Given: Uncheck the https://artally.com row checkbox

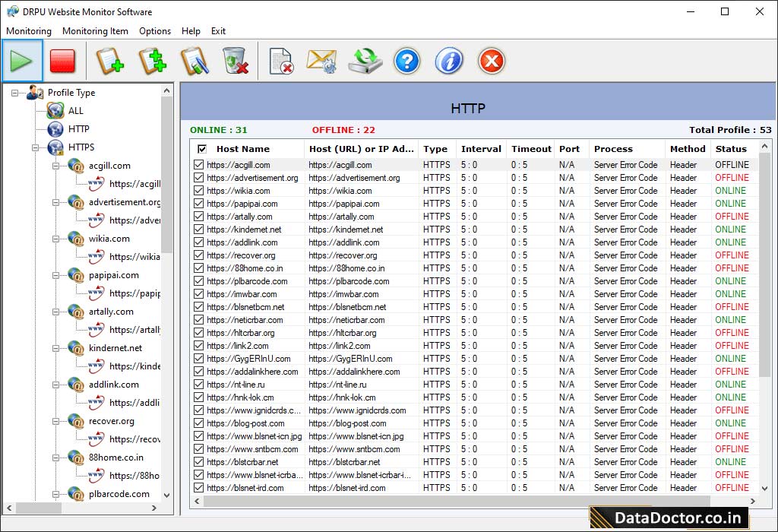Looking at the screenshot, I should (x=199, y=216).
